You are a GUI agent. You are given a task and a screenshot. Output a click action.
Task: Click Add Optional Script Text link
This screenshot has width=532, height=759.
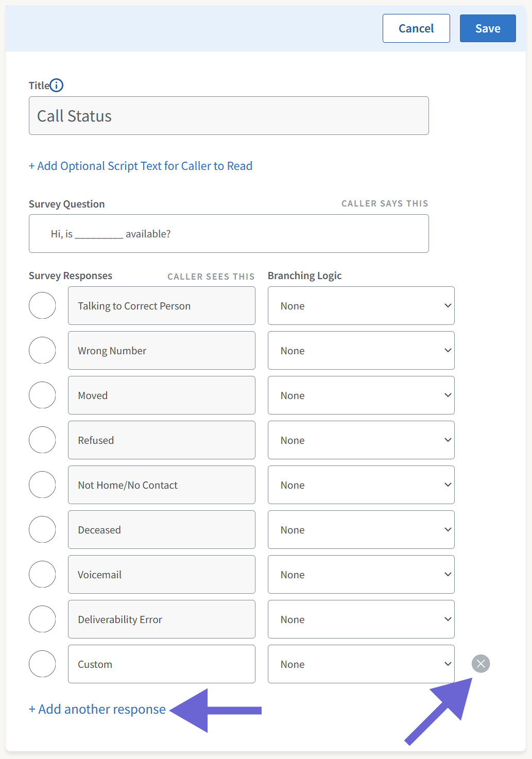(141, 166)
